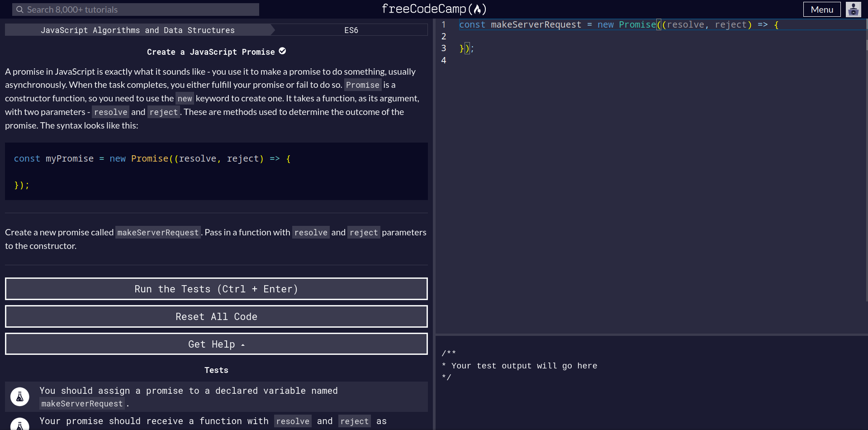
Task: Select the ES6 breadcrumb tab
Action: pyautogui.click(x=351, y=30)
